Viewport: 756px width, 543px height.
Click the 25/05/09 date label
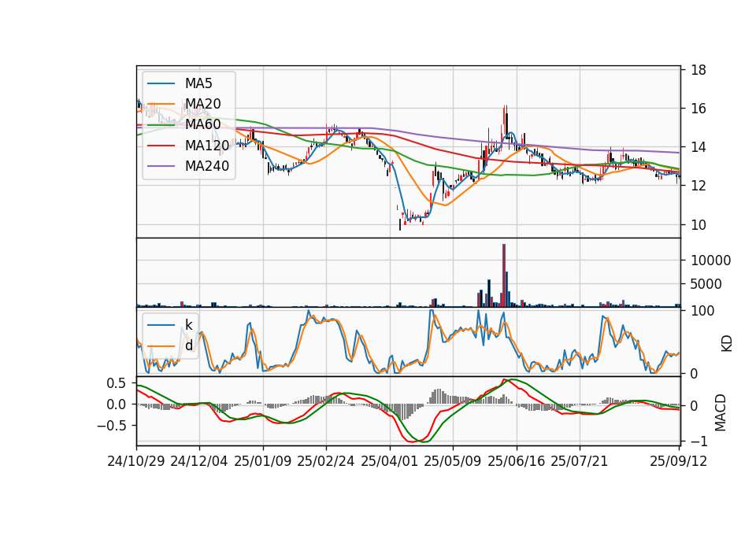453,461
